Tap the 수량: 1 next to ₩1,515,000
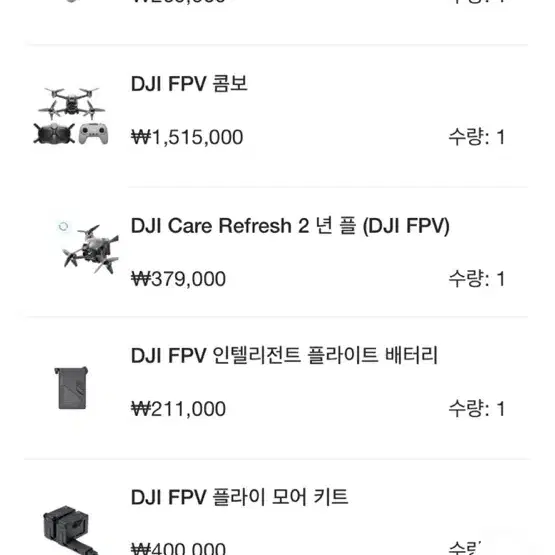Viewport: 555px width, 555px height. point(476,137)
